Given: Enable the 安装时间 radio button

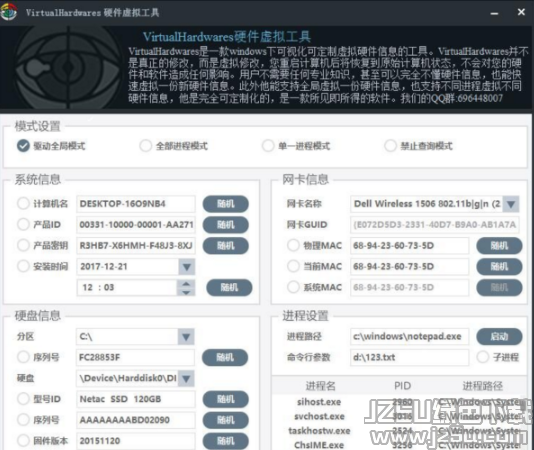Looking at the screenshot, I should pyautogui.click(x=23, y=266).
